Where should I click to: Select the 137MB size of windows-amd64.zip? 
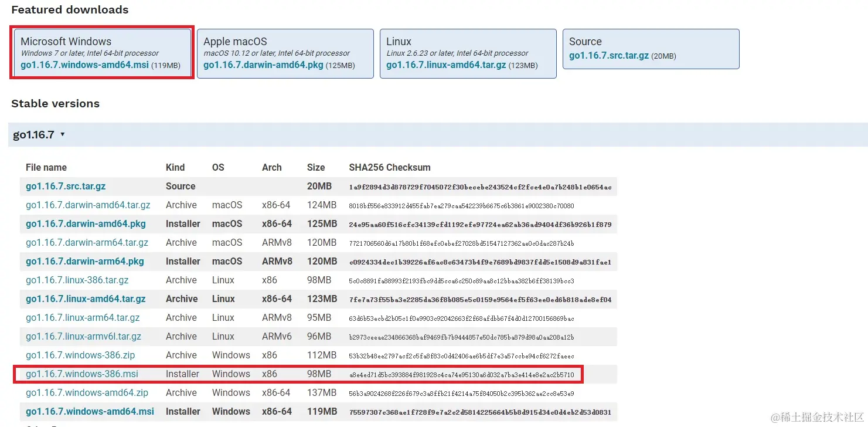(322, 392)
